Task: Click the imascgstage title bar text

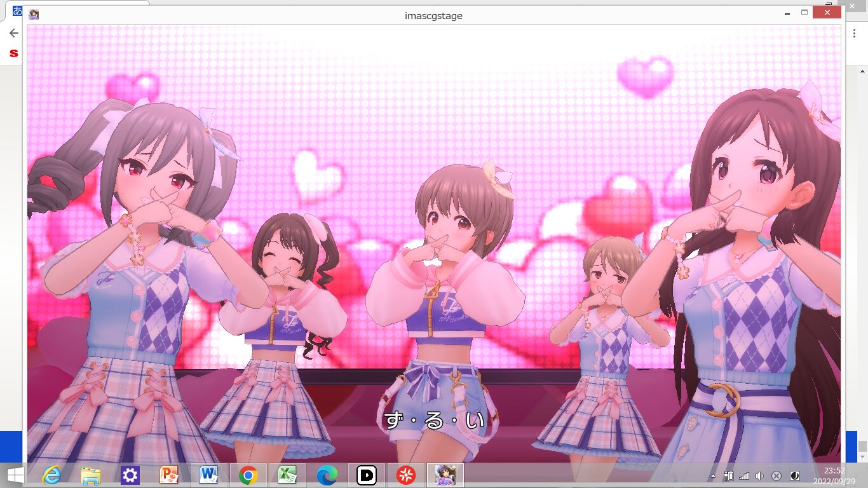Action: tap(433, 15)
